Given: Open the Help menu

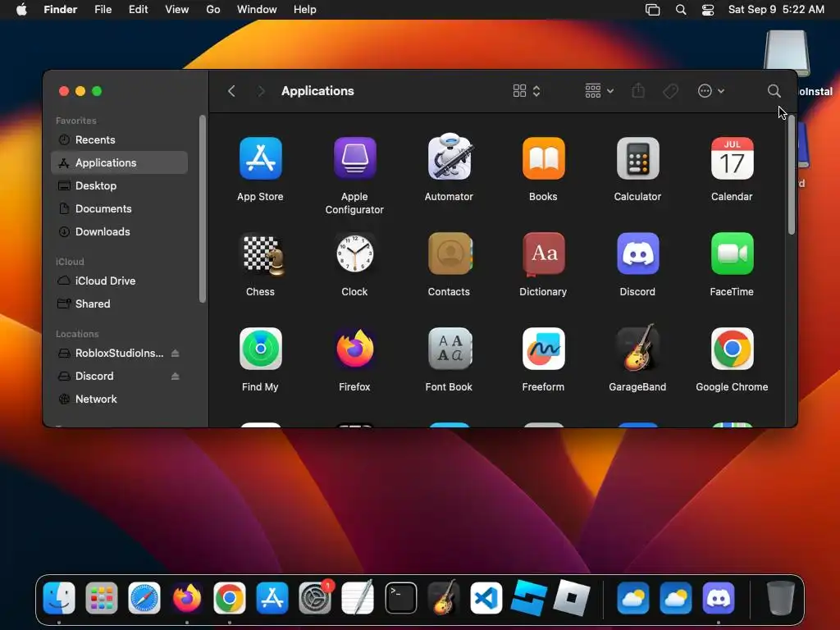Looking at the screenshot, I should (x=305, y=10).
